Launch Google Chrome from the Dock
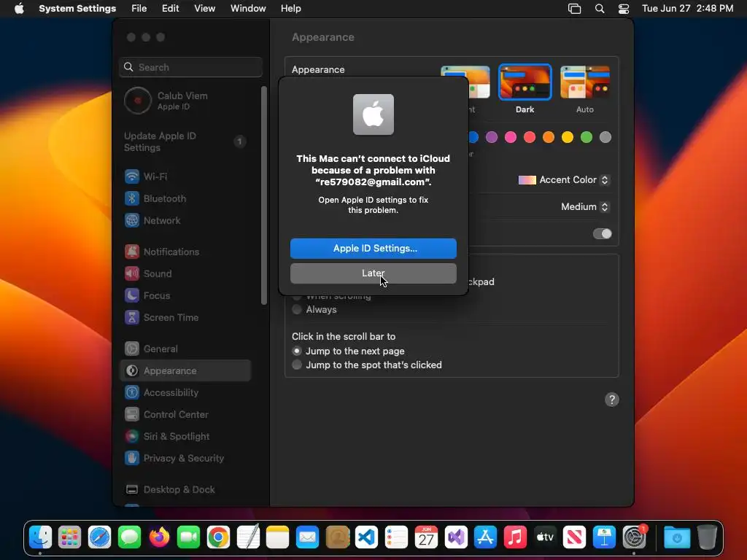747x560 pixels. pos(218,537)
